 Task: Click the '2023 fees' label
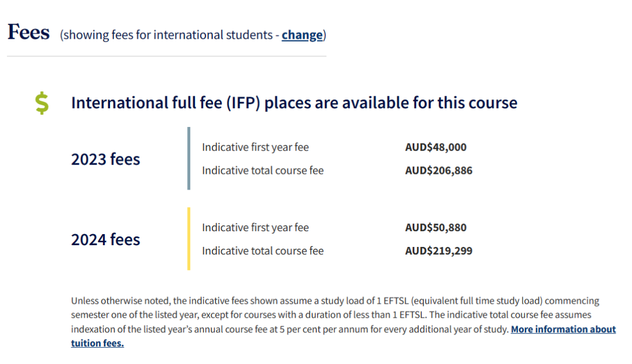point(105,159)
